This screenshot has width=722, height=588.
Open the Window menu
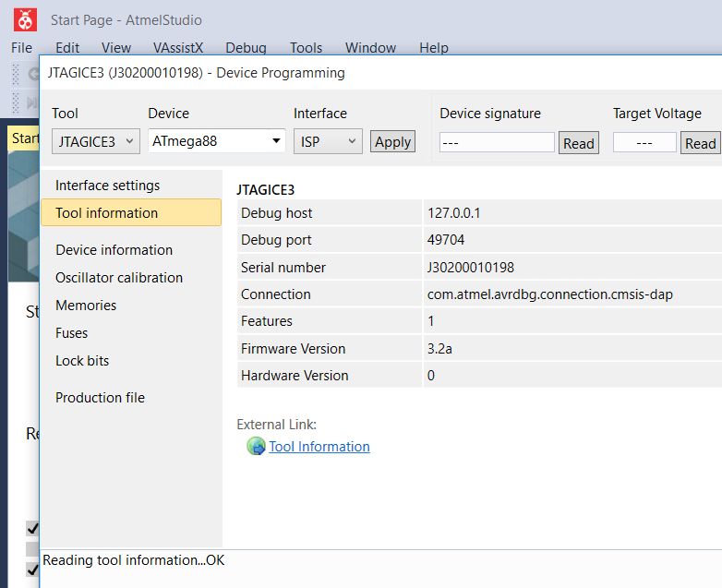point(370,47)
